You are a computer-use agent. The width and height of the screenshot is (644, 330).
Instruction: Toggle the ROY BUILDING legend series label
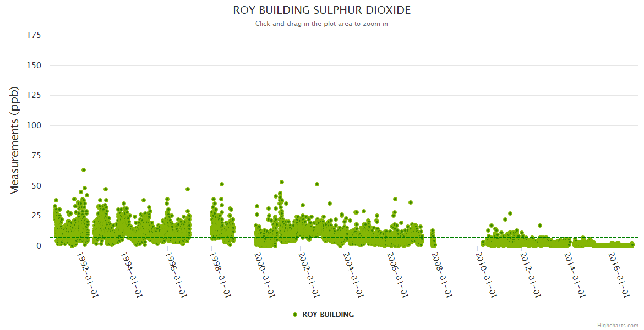[x=328, y=315]
